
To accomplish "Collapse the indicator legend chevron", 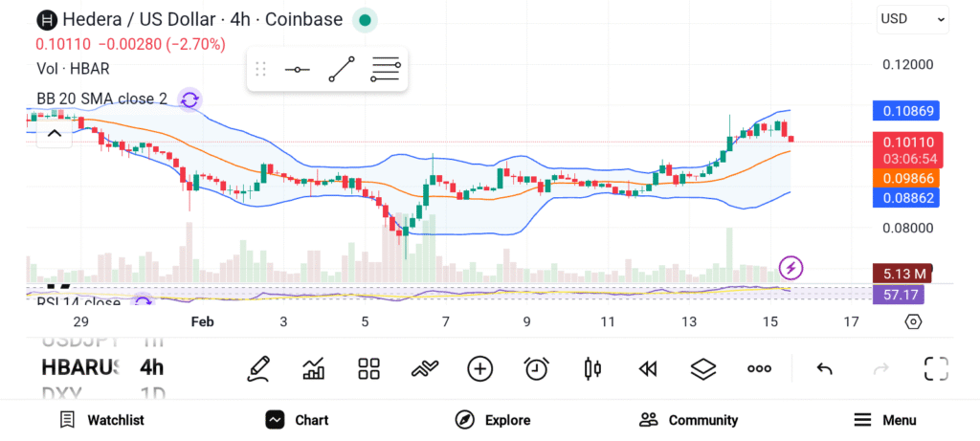I will point(54,134).
